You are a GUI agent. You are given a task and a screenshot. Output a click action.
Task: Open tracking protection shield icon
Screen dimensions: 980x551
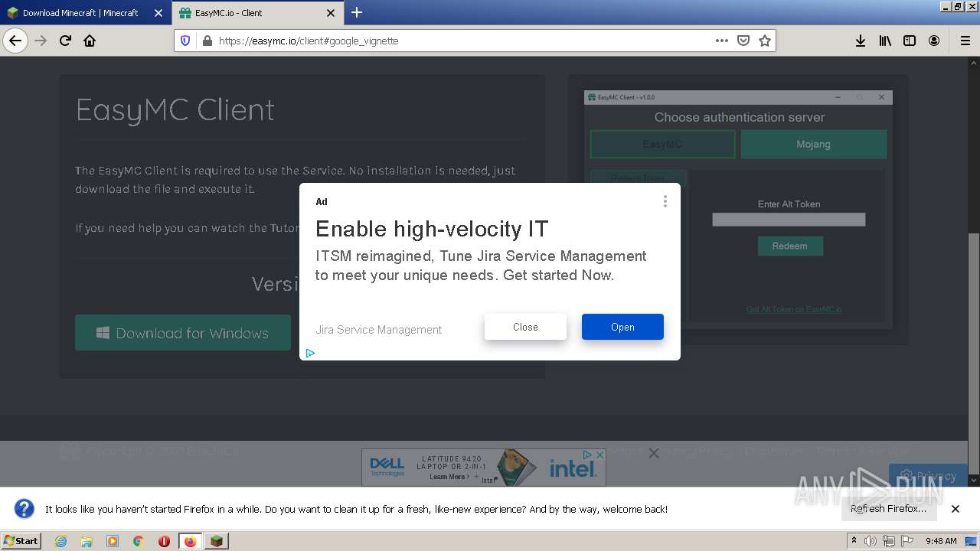pos(185,41)
